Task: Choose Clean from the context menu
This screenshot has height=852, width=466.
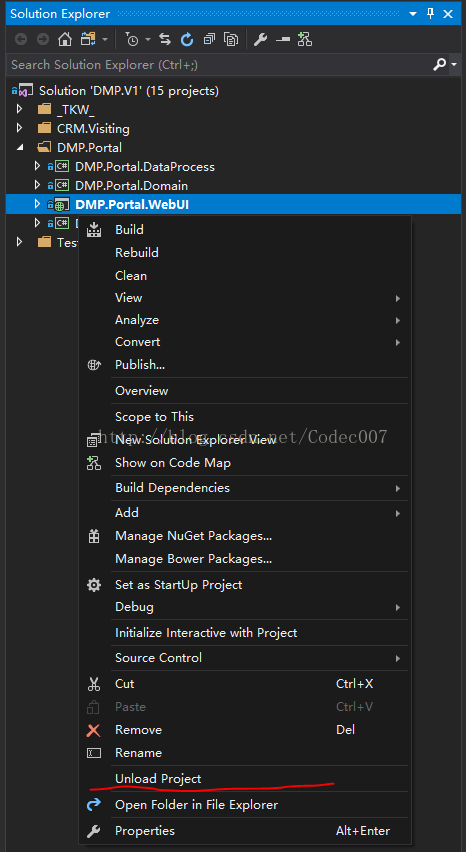Action: pyautogui.click(x=244, y=275)
